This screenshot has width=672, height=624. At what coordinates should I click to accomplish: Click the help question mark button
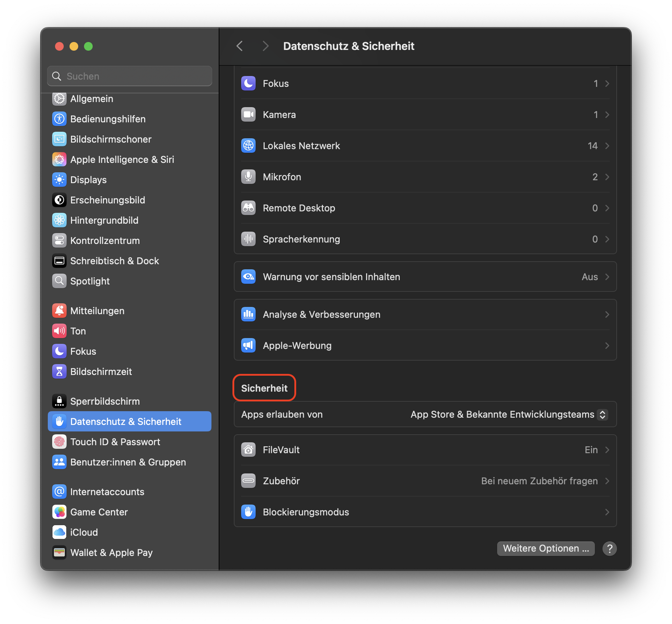pos(610,548)
